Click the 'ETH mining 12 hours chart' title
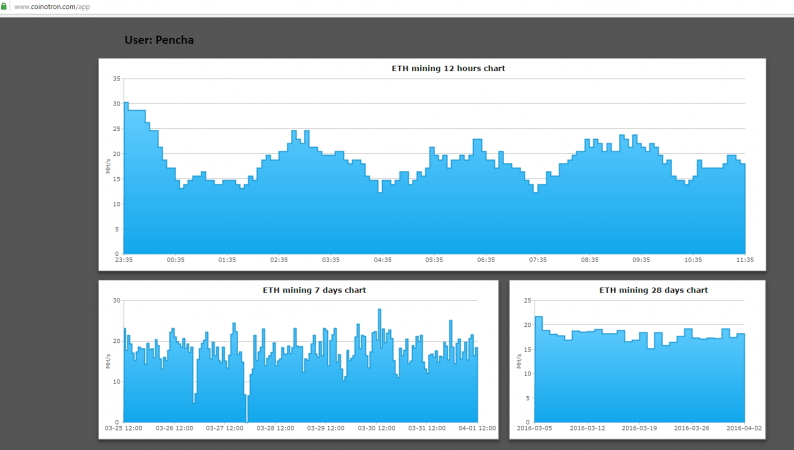Image resolution: width=794 pixels, height=450 pixels. pyautogui.click(x=448, y=68)
